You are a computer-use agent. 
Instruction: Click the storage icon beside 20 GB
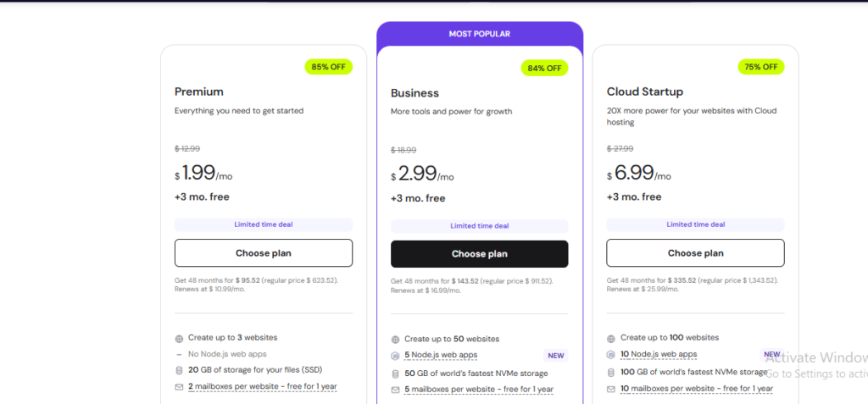coord(179,370)
